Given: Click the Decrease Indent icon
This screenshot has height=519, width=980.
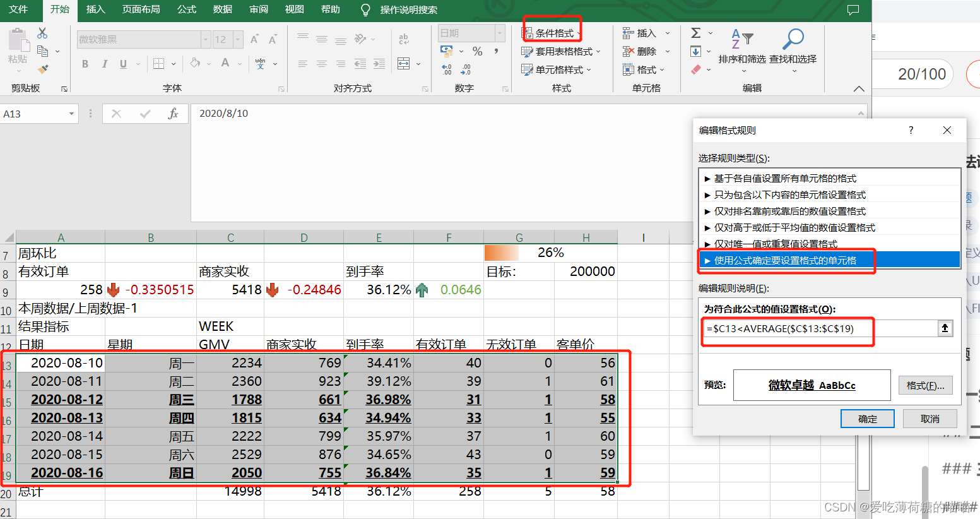Looking at the screenshot, I should [360, 64].
